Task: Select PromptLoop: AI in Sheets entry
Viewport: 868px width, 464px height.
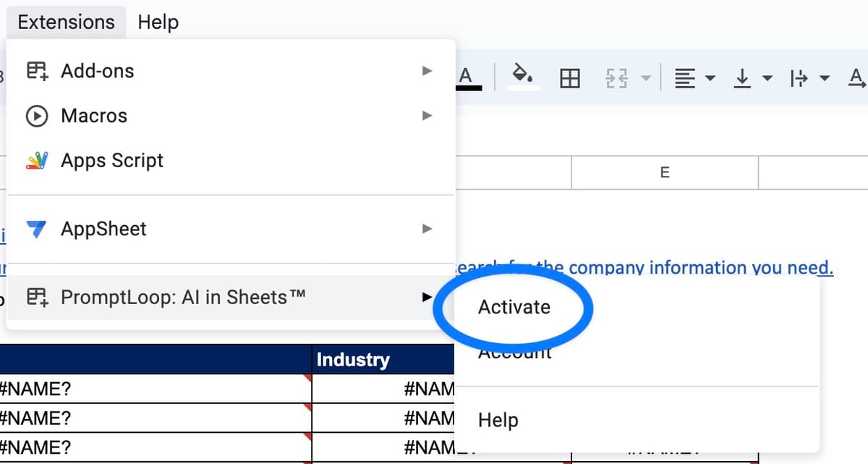Action: pyautogui.click(x=231, y=297)
